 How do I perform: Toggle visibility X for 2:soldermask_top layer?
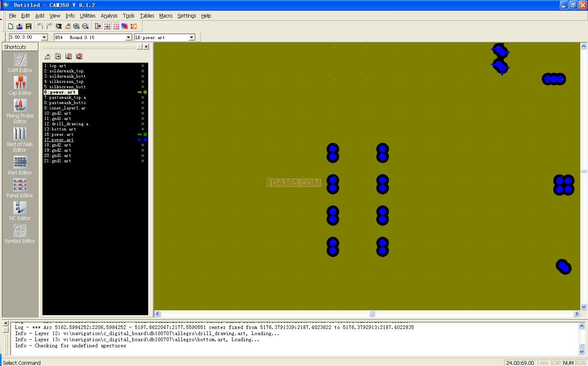(143, 71)
